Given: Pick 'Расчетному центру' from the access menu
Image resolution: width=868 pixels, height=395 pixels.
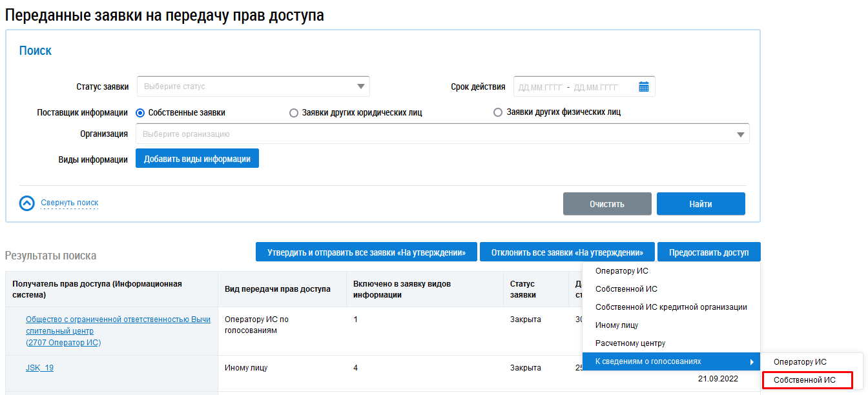Looking at the screenshot, I should [x=630, y=343].
